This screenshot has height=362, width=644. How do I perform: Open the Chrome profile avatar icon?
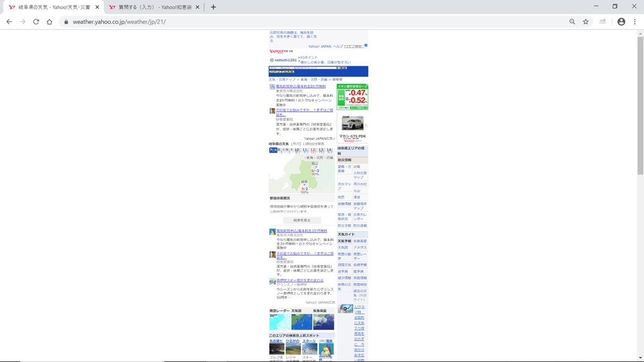(621, 22)
